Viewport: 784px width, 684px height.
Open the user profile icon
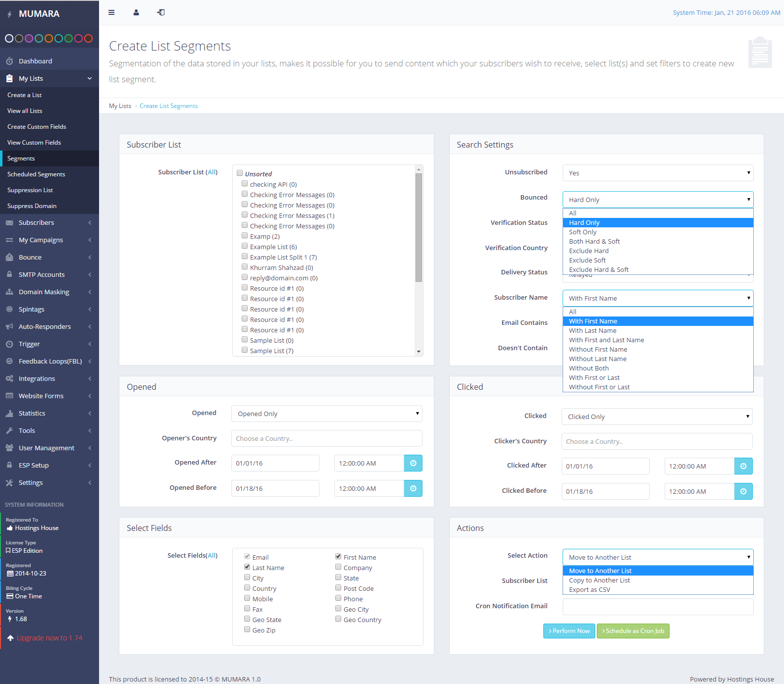coord(136,12)
